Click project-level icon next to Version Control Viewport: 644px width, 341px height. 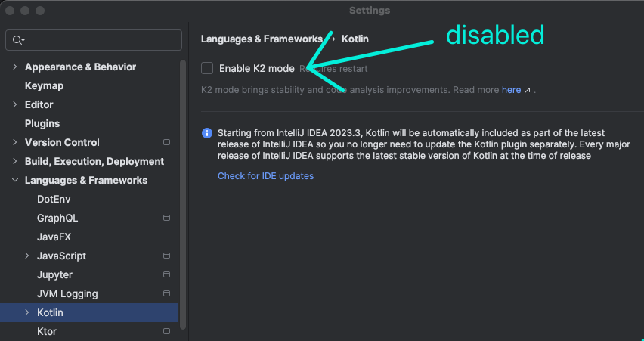pos(166,142)
